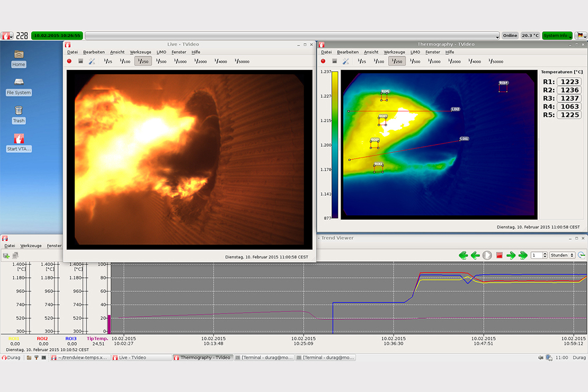This screenshot has height=392, width=588.
Task: Click the Online status button
Action: point(510,35)
